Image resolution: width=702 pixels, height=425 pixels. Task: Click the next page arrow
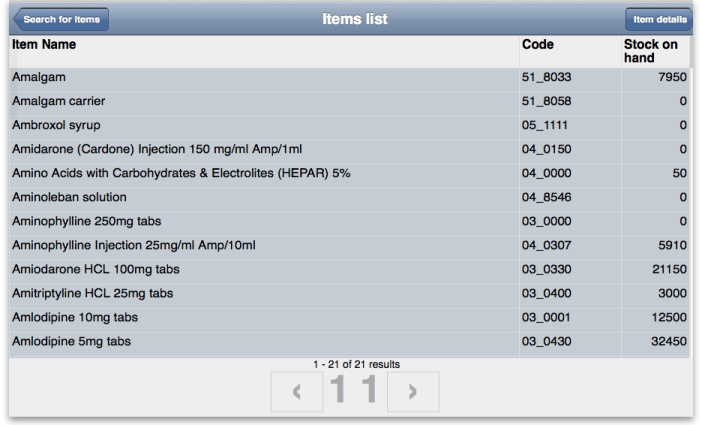[414, 391]
